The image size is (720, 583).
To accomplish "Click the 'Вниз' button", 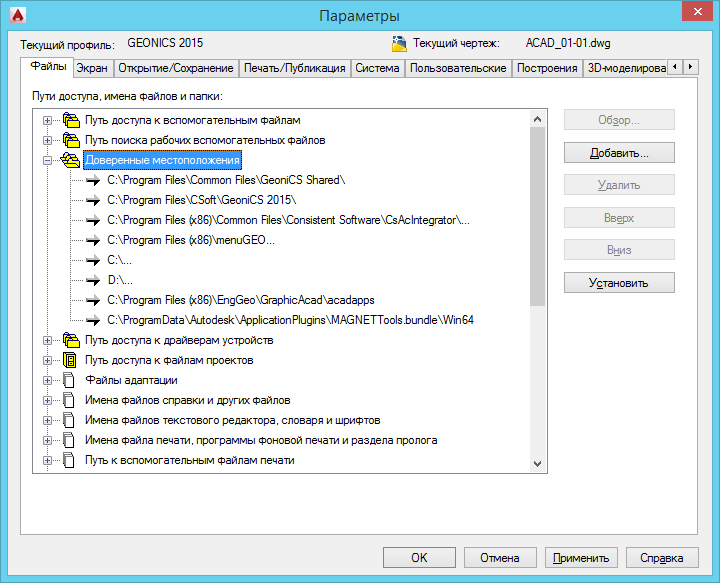I will click(x=619, y=250).
